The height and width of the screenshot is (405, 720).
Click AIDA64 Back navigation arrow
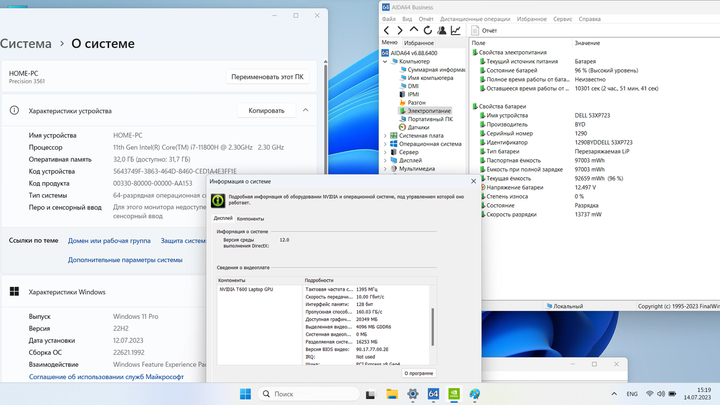pyautogui.click(x=387, y=30)
